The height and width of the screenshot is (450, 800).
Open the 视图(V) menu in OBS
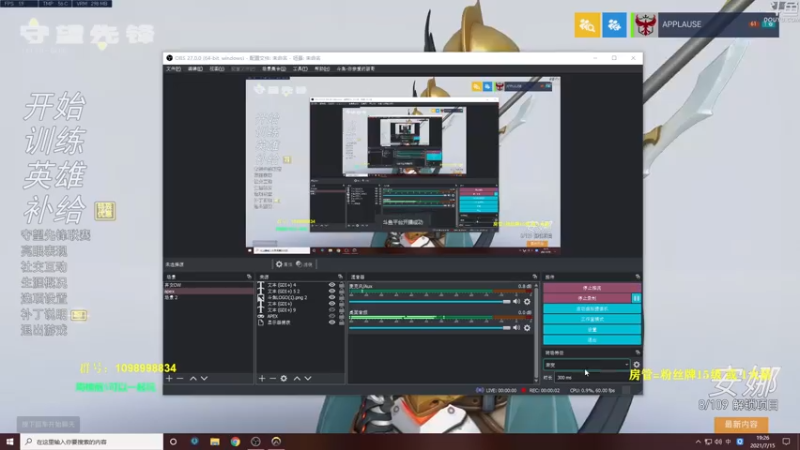(217, 69)
